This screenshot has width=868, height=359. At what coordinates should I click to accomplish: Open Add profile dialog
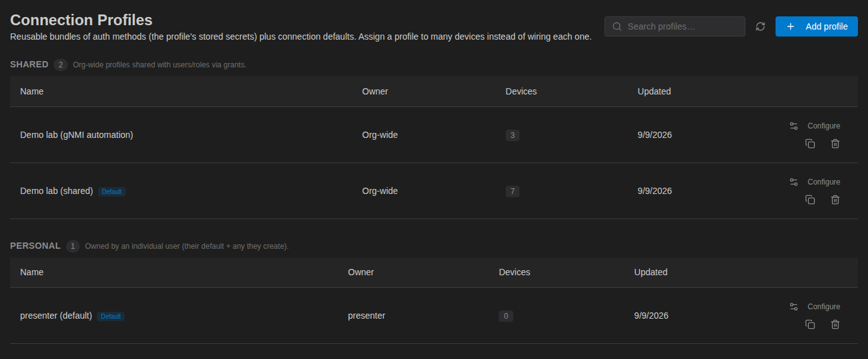(x=816, y=26)
